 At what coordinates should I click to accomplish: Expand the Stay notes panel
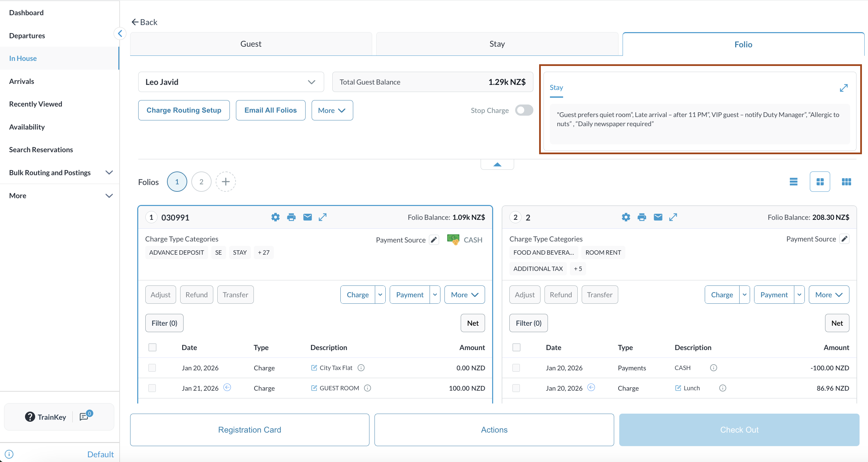coord(844,88)
